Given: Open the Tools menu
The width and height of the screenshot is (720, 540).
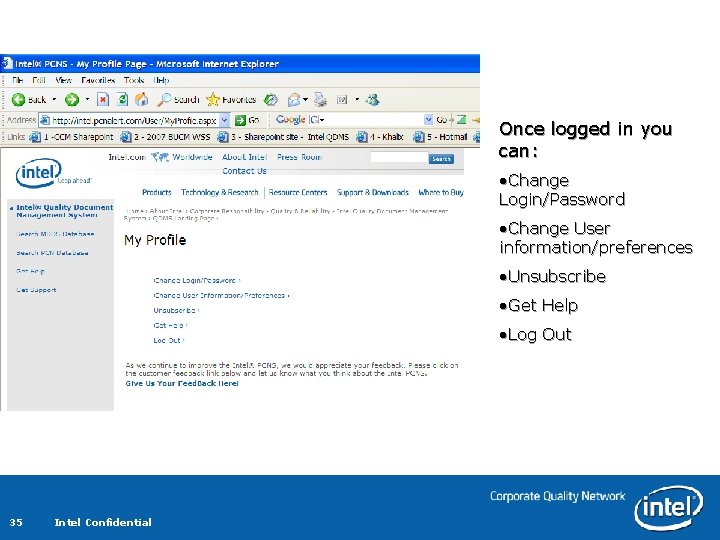Looking at the screenshot, I should pyautogui.click(x=134, y=80).
